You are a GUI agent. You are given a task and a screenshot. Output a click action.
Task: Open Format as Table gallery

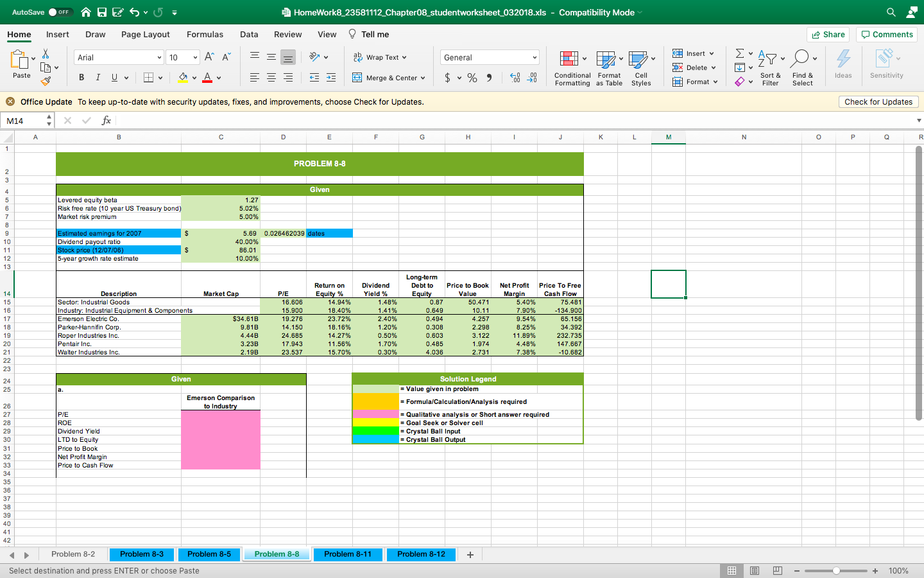609,68
